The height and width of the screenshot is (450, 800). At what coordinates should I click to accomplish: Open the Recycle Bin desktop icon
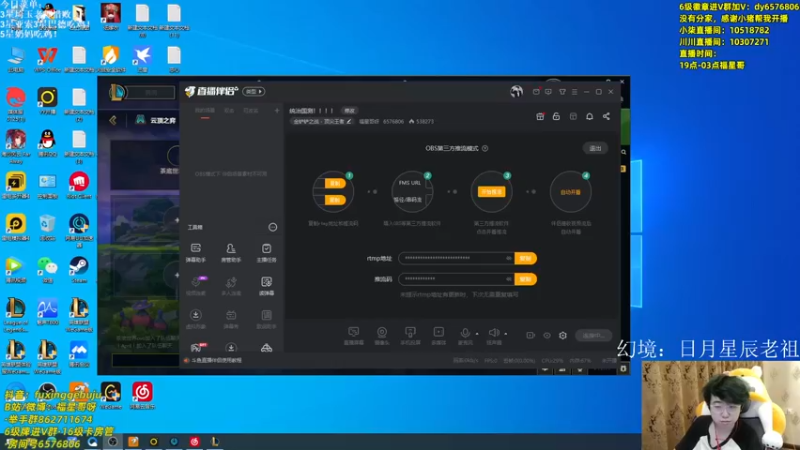[47, 228]
